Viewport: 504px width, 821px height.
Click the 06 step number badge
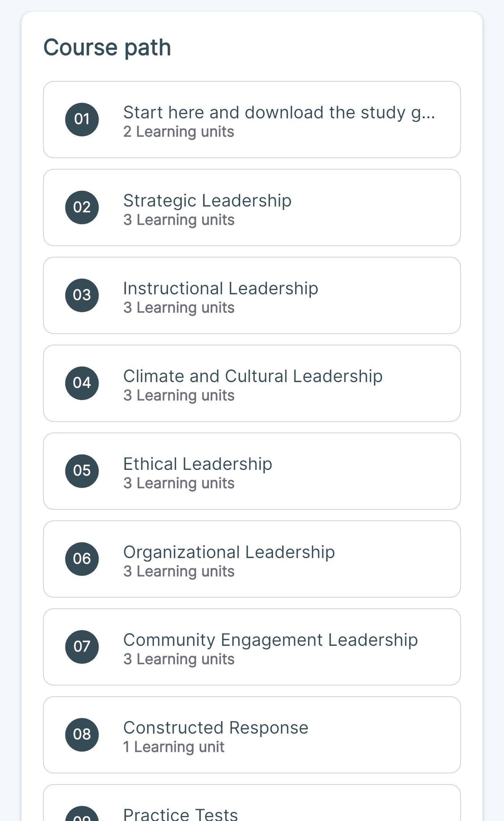coord(82,559)
